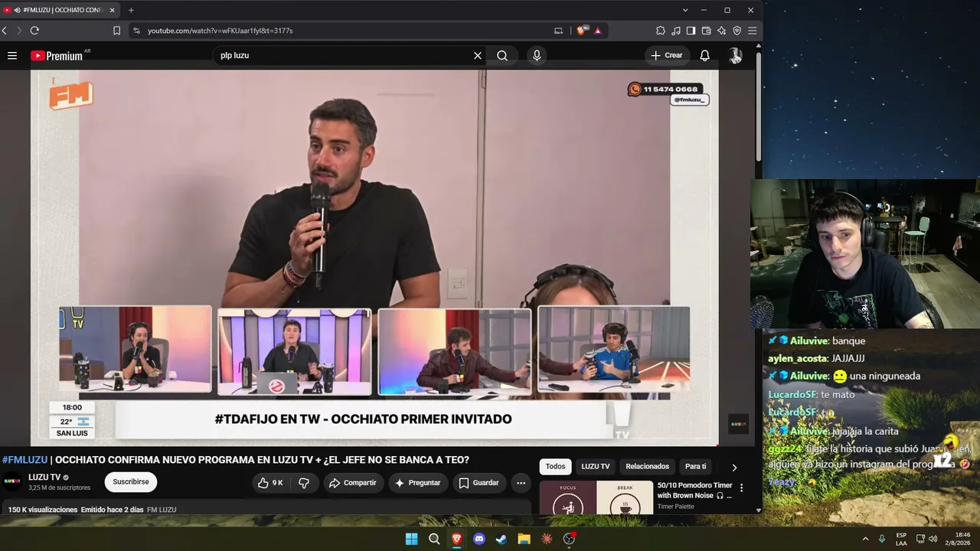Bookmark this page in the browser

click(x=116, y=31)
